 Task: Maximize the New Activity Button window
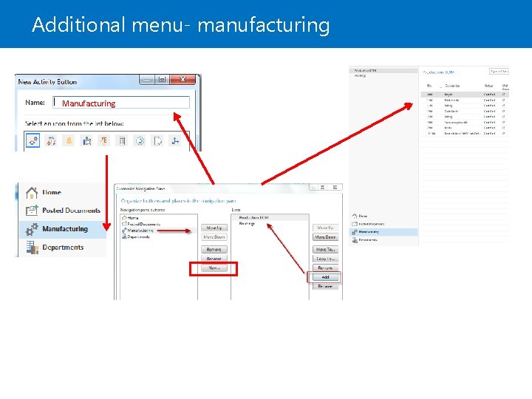pos(162,79)
